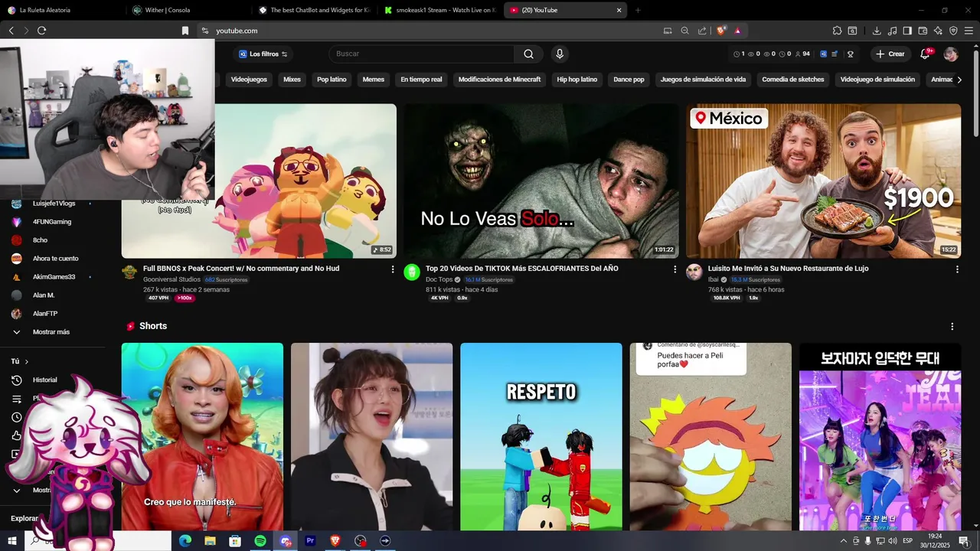Switch to the smokeask1 Stream browser tab
The image size is (980, 551).
pos(440,10)
